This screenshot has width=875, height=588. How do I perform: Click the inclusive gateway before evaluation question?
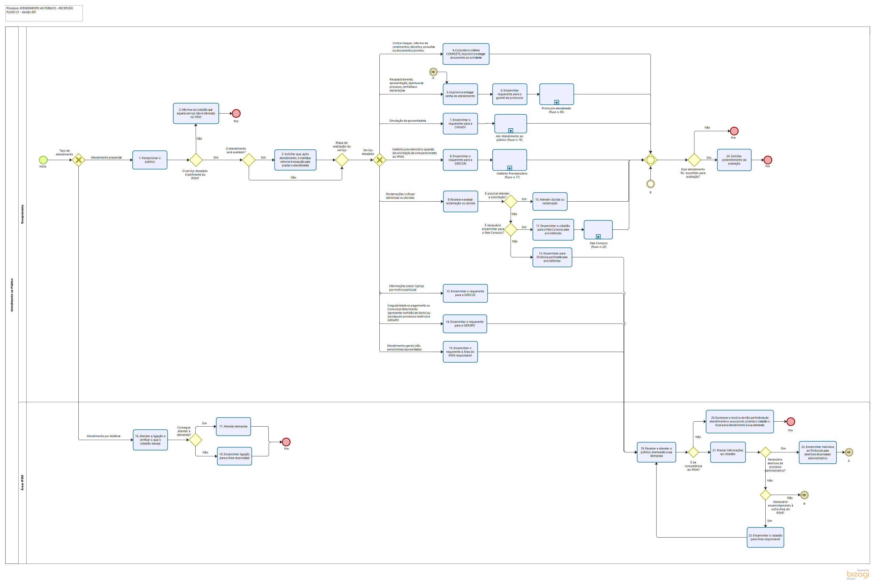click(x=650, y=160)
